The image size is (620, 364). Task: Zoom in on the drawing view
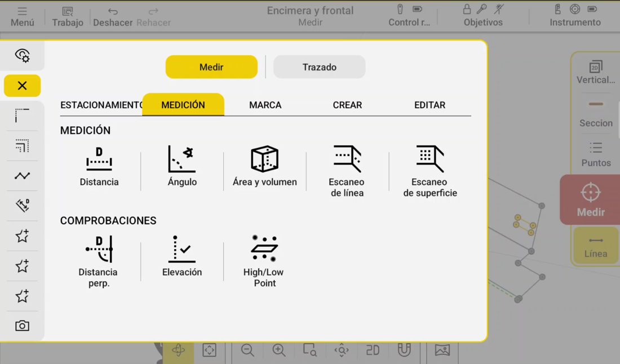(x=279, y=350)
